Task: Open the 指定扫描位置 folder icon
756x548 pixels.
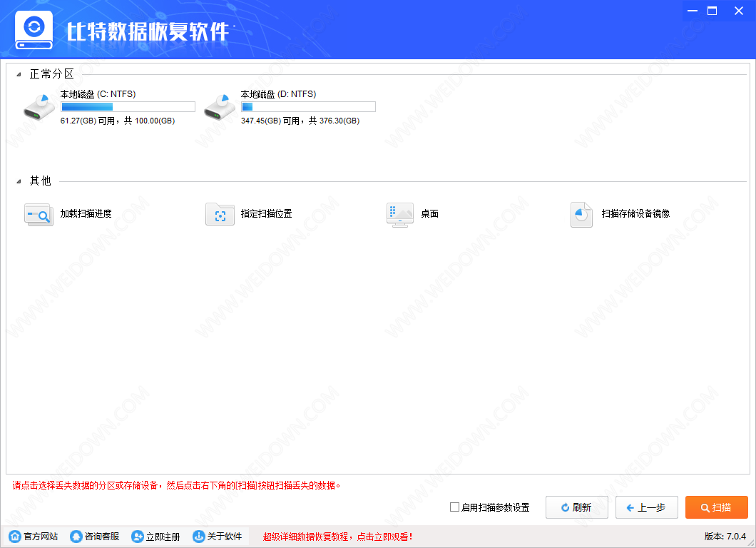Action: 220,214
